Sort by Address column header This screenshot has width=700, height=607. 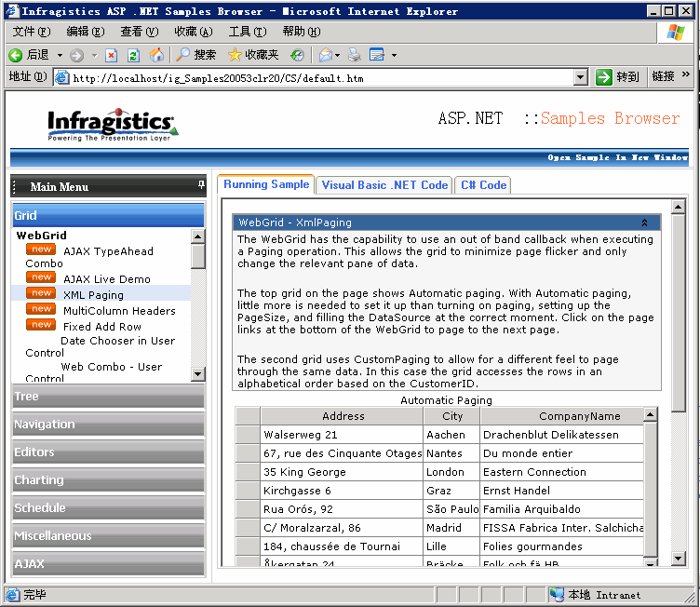tap(343, 416)
